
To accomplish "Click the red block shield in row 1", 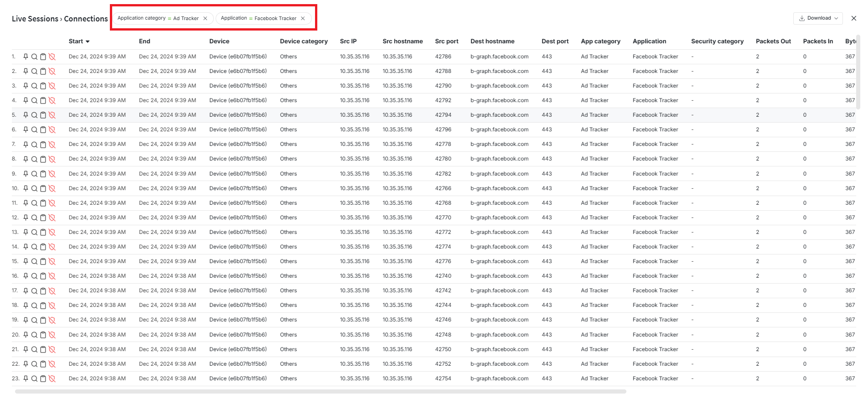I will [52, 57].
